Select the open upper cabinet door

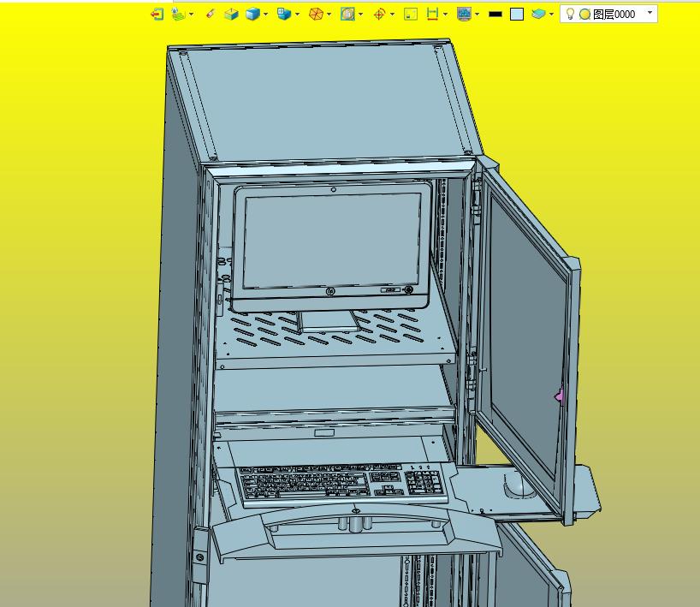point(527,339)
